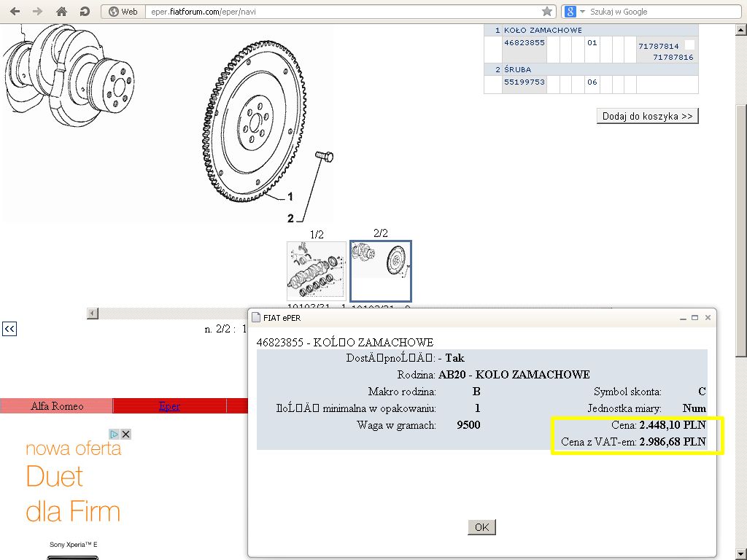Click the double left arrow navigation icon
Viewport: 747px width, 560px height.
click(x=9, y=329)
